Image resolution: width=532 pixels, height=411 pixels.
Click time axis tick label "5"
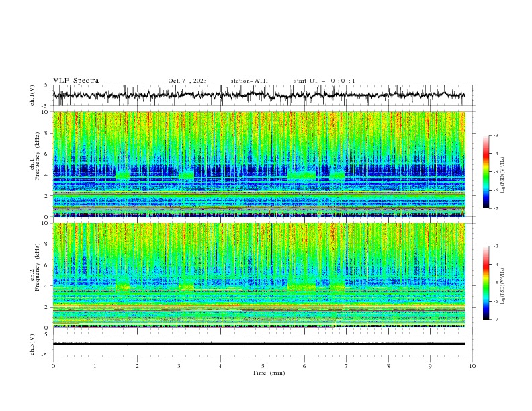(x=263, y=366)
